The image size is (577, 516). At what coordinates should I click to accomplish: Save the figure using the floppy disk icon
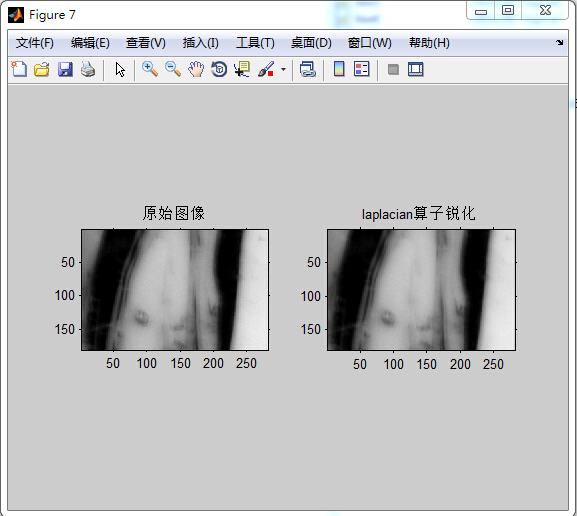pos(65,69)
